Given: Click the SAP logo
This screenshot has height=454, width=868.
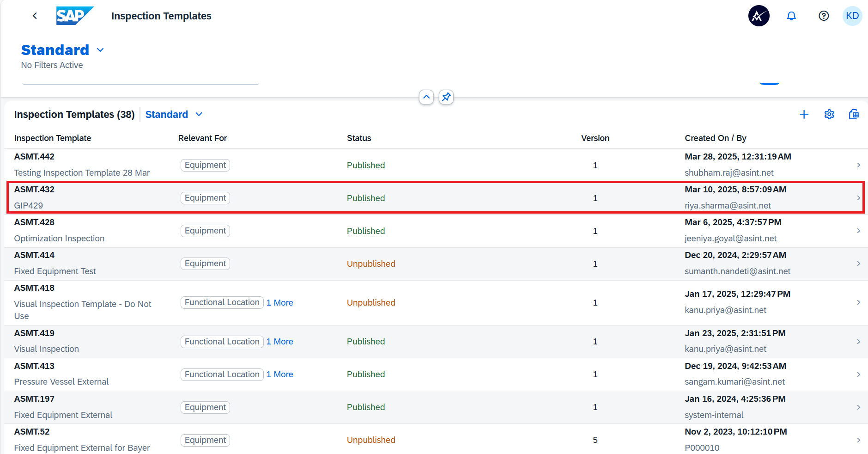Looking at the screenshot, I should point(75,16).
